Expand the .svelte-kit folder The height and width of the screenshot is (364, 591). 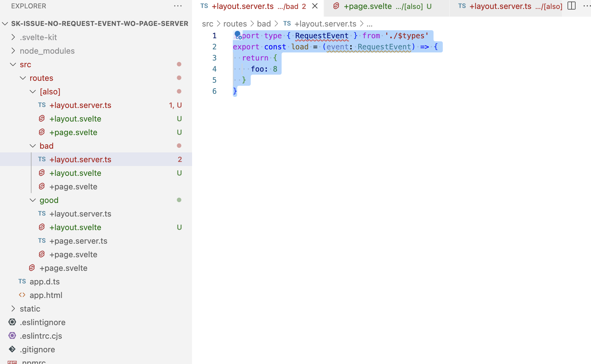click(13, 37)
